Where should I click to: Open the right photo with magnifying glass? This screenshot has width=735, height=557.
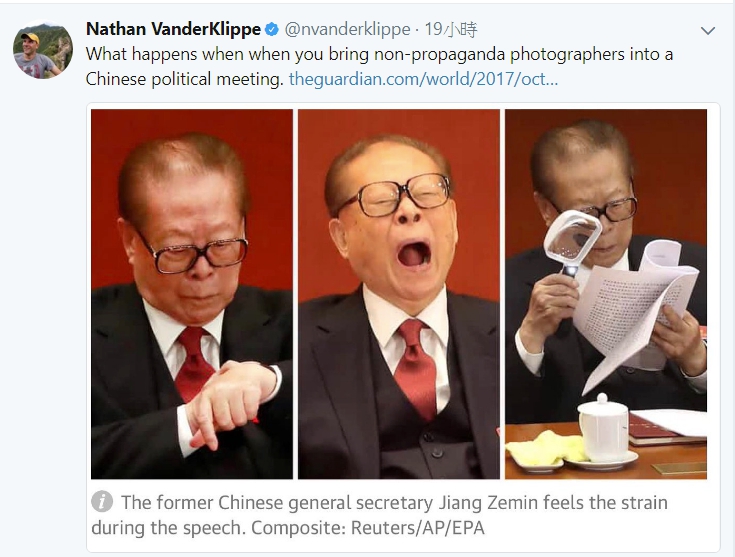tap(606, 294)
